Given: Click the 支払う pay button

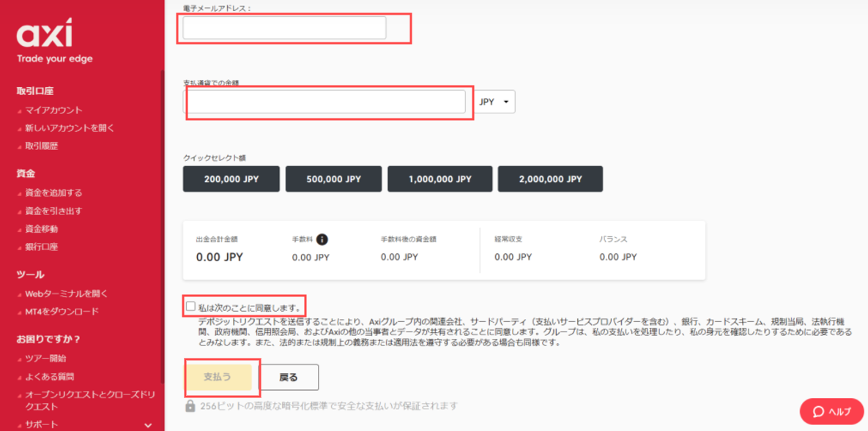Looking at the screenshot, I should pyautogui.click(x=218, y=377).
